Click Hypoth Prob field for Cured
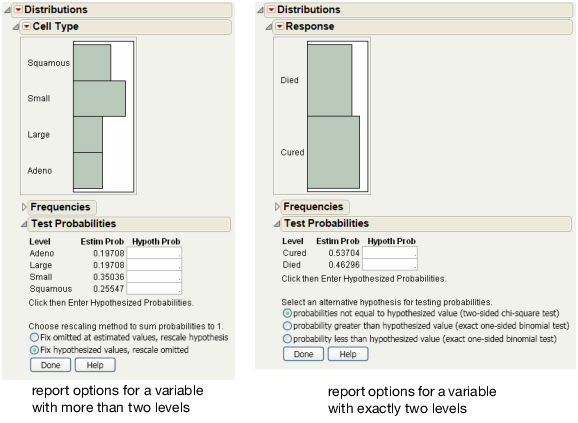Image resolution: width=578 pixels, height=423 pixels. click(390, 253)
